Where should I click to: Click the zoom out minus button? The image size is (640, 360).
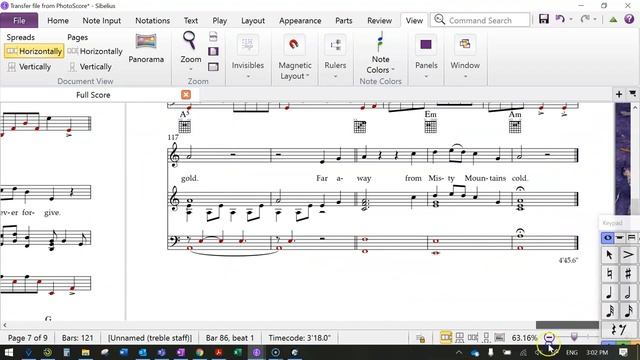(x=549, y=338)
